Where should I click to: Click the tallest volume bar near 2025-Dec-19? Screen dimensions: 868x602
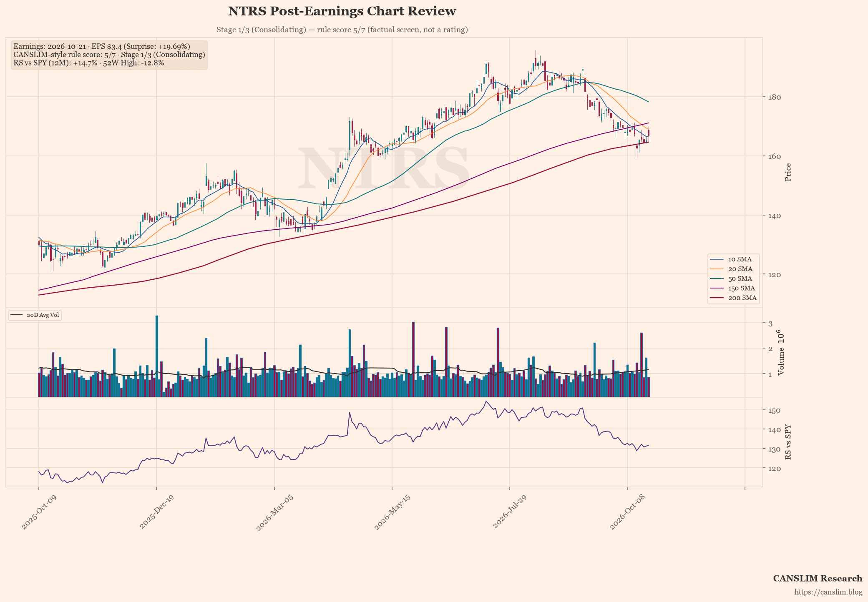pyautogui.click(x=157, y=356)
